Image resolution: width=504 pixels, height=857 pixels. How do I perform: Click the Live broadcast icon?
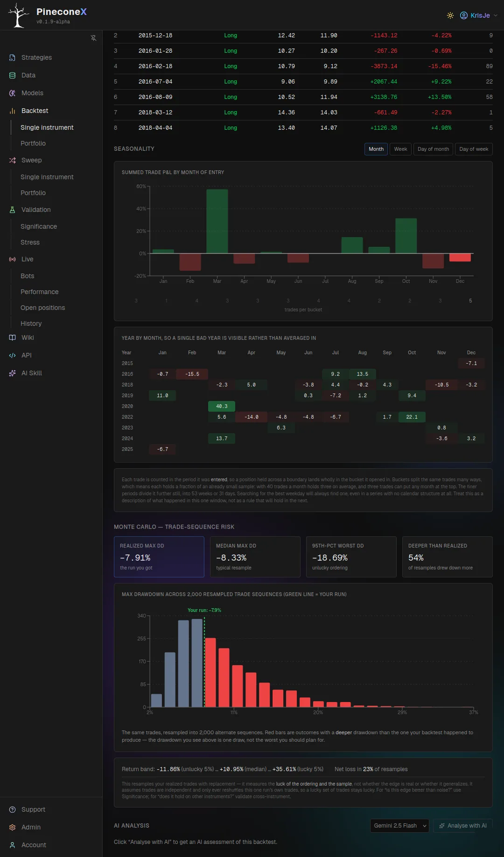tap(13, 259)
